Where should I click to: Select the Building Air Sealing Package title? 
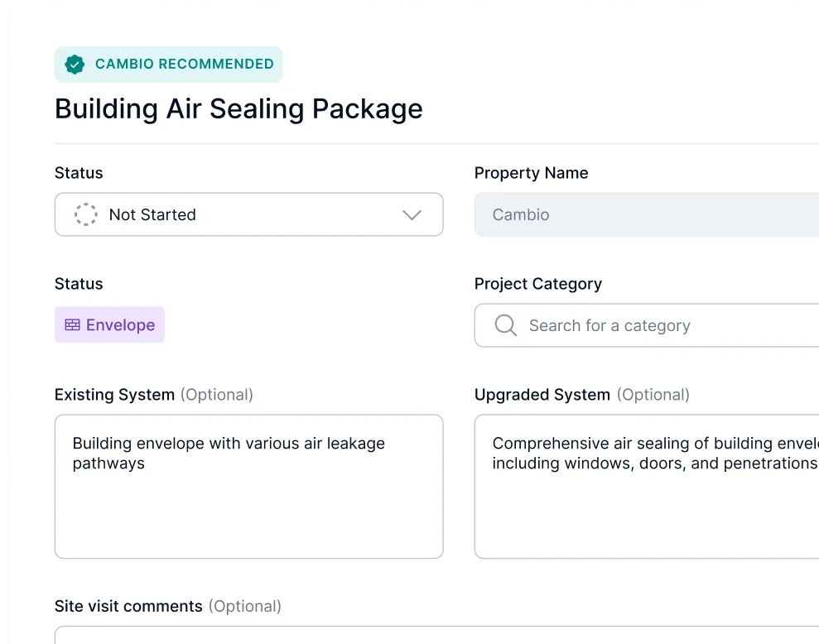click(x=238, y=108)
